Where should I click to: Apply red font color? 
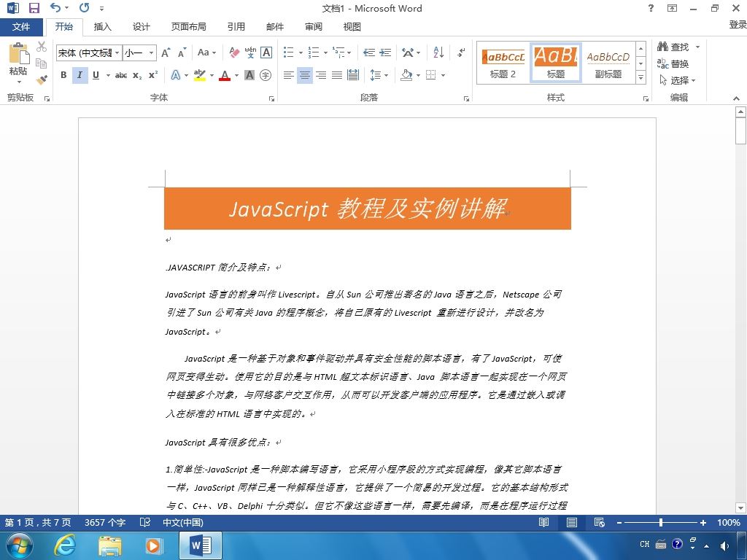225,75
